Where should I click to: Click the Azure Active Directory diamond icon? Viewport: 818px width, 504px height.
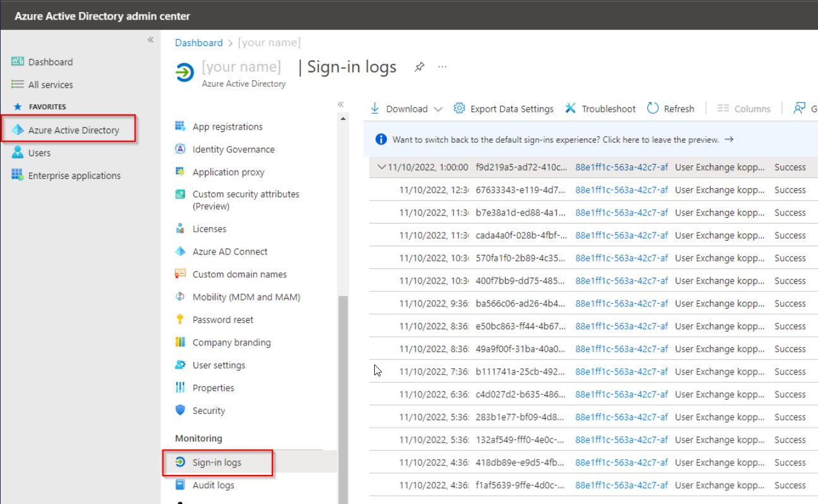tap(18, 129)
